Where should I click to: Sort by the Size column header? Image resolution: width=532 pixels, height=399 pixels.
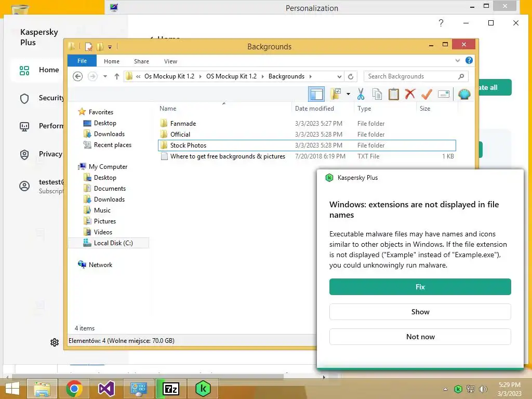click(x=425, y=109)
